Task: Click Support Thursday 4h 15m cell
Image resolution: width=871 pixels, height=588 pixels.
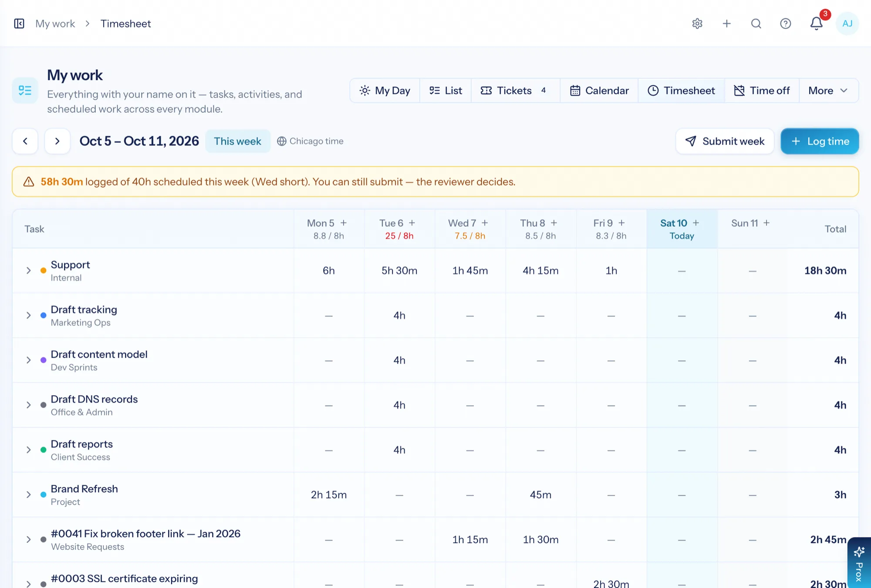Action: tap(540, 270)
